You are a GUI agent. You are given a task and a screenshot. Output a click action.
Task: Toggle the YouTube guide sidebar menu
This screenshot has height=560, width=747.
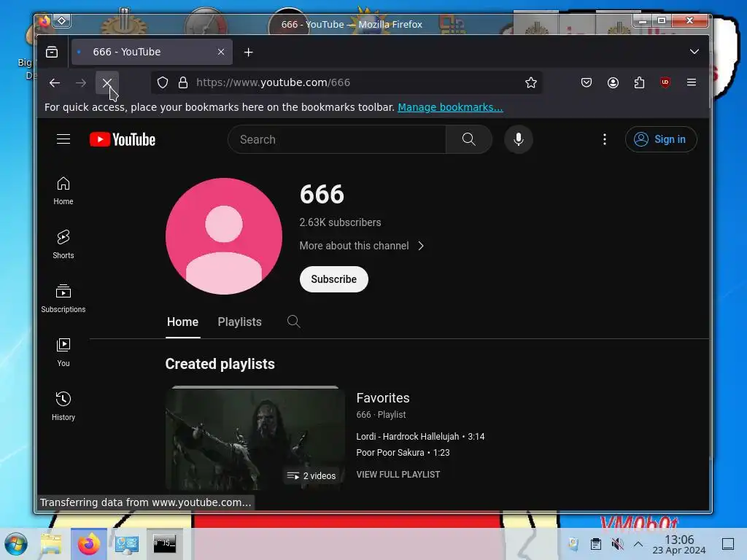[63, 139]
